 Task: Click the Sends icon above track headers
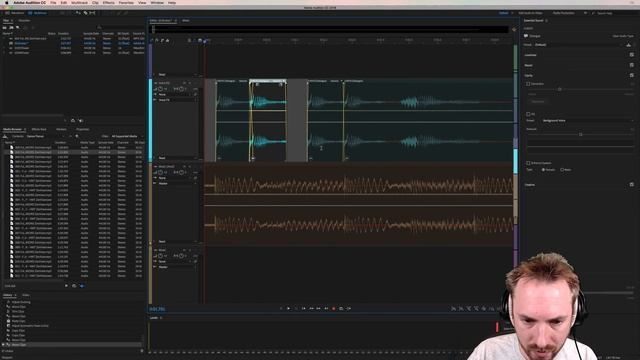[x=162, y=40]
